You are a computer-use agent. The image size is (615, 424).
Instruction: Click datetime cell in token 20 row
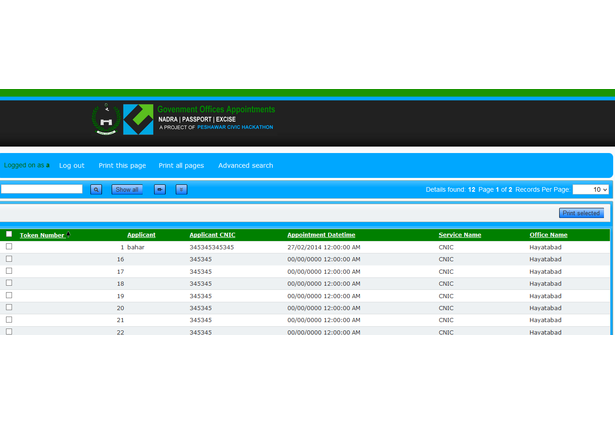coord(324,308)
